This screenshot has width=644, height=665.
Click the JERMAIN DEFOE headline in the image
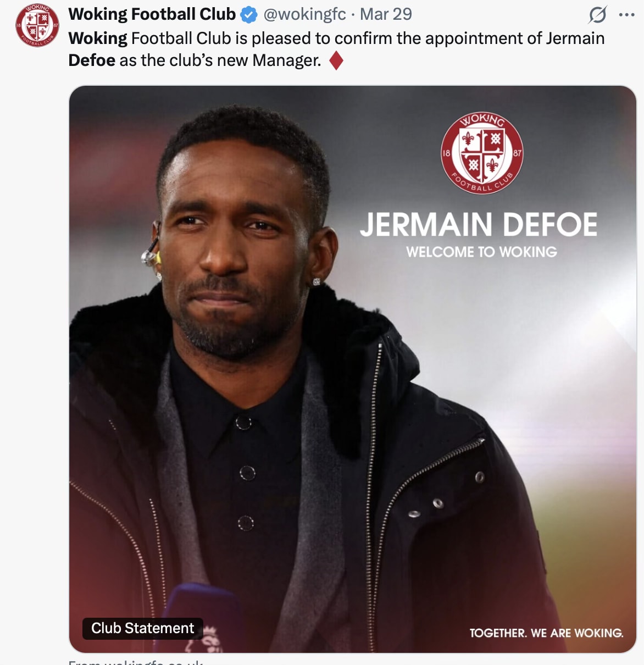pyautogui.click(x=479, y=225)
